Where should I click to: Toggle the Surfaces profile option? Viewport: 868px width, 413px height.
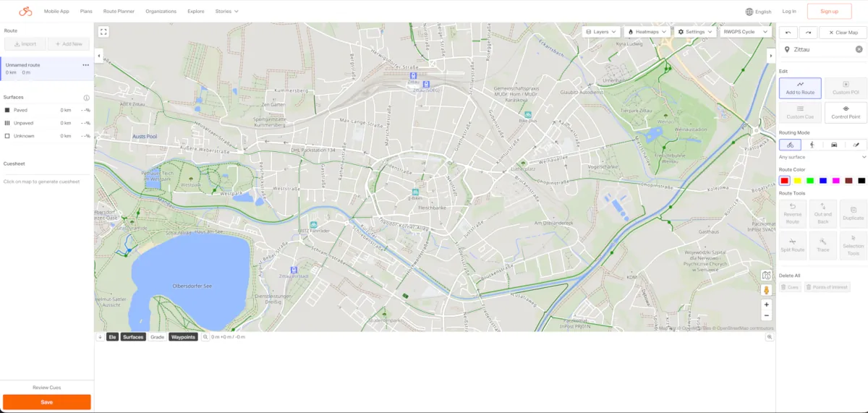tap(133, 337)
